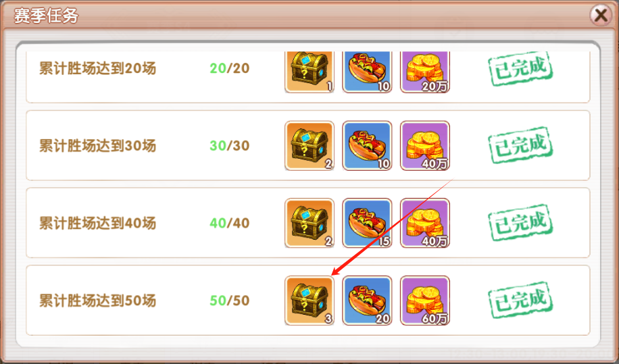Select the 累计胜场达到50场 task label
619x364 pixels.
tap(97, 301)
